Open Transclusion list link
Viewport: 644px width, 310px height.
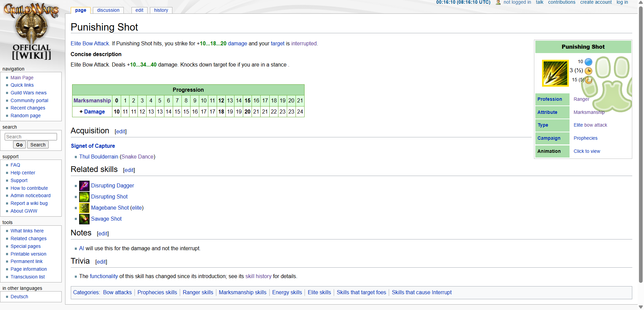28,277
